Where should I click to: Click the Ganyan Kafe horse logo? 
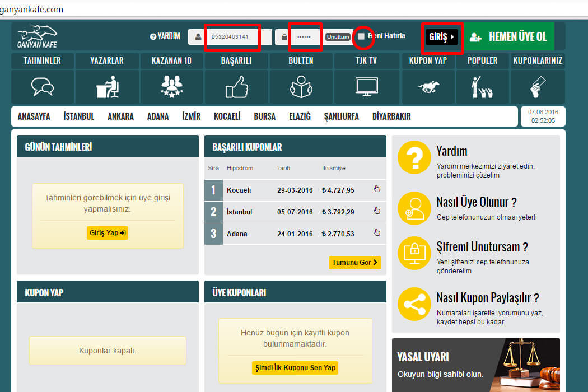(37, 36)
